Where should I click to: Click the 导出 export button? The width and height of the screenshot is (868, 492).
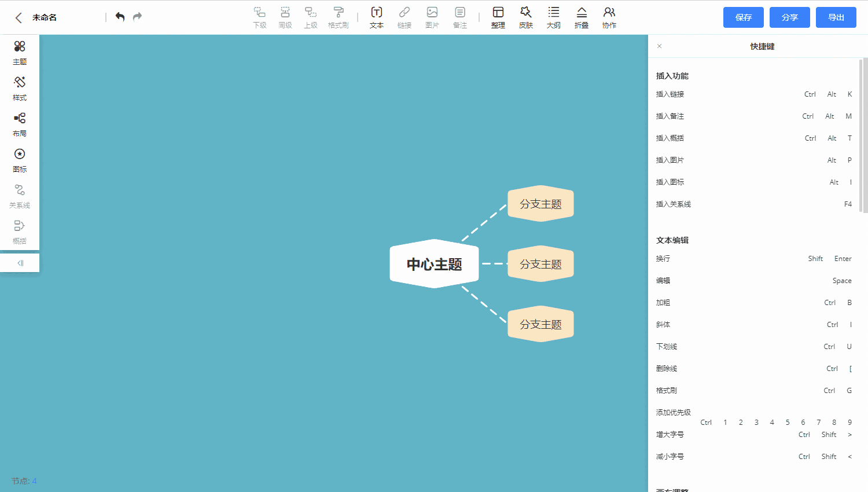tap(836, 17)
